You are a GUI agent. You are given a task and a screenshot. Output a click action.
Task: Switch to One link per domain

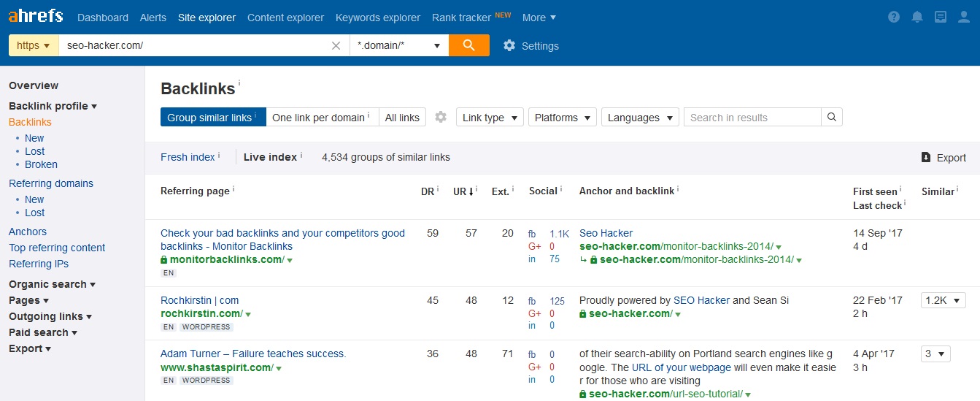[322, 118]
